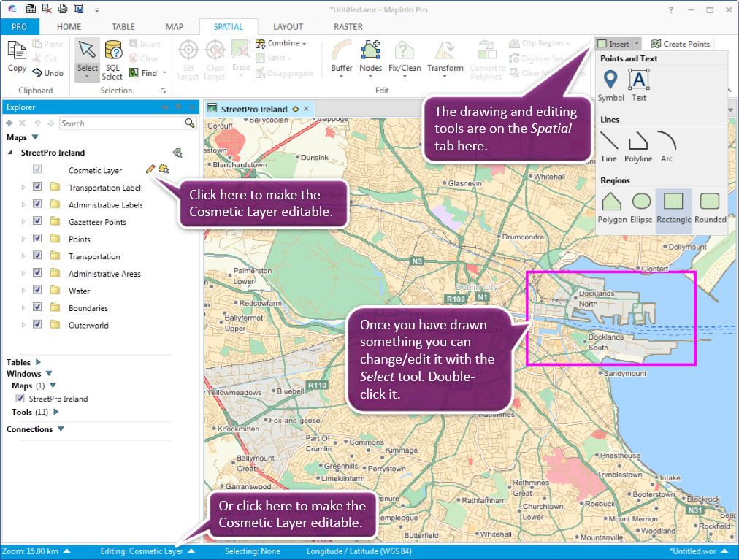Click the Insert gallery button

pos(613,44)
